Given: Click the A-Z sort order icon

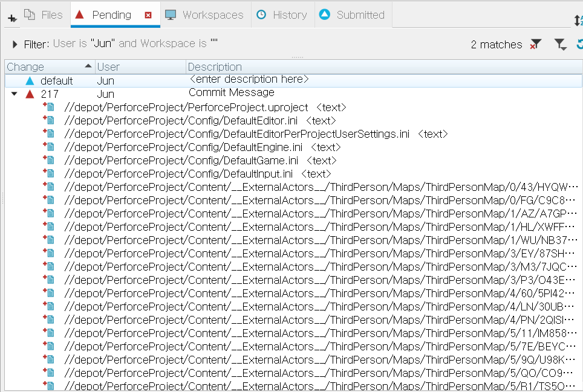Looking at the screenshot, I should 579,20.
